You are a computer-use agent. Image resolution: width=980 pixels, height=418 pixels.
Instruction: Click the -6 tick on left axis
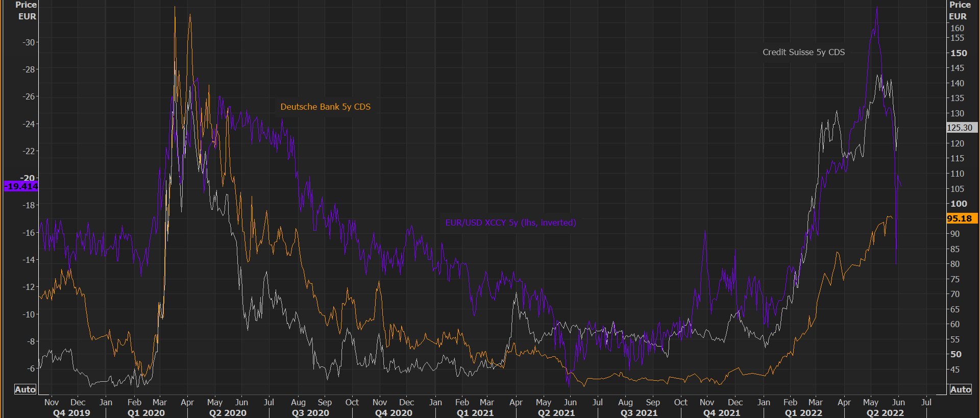click(31, 368)
